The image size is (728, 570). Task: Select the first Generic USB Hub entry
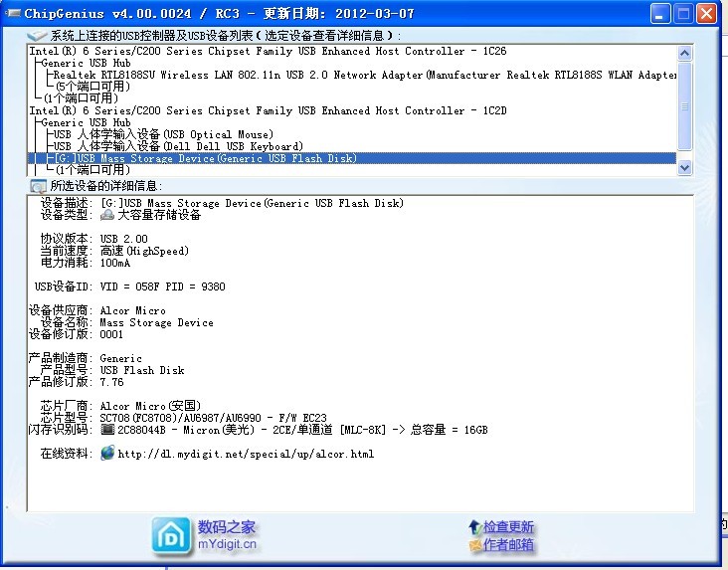[x=86, y=64]
